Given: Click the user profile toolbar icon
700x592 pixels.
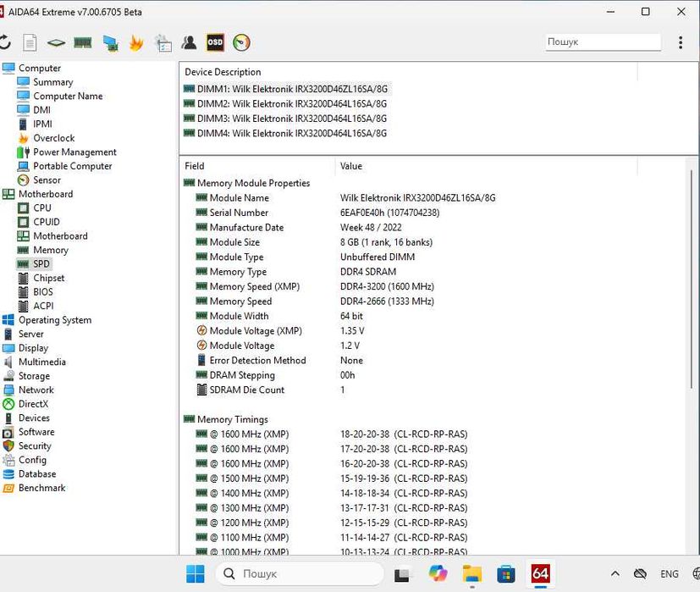Looking at the screenshot, I should [190, 43].
